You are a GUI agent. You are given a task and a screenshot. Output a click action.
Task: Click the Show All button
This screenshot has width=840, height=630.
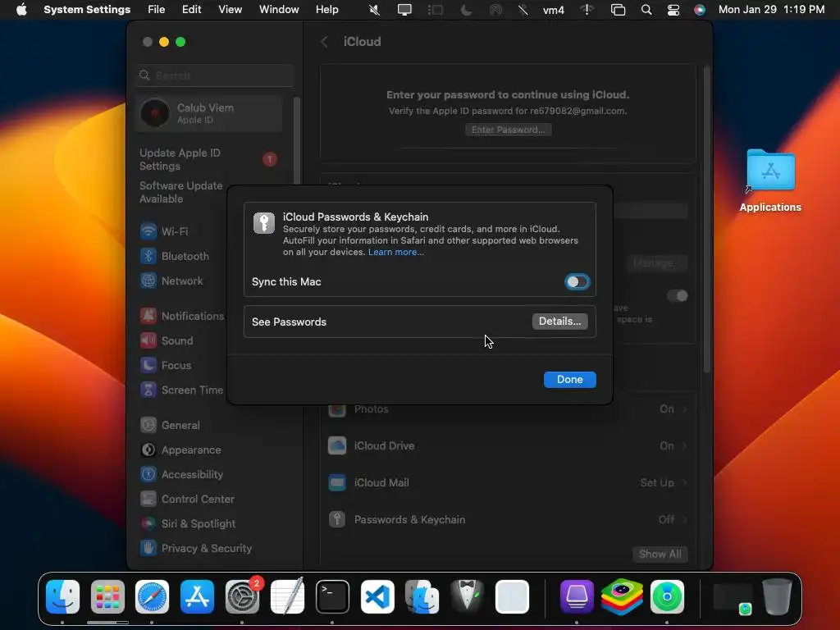(660, 554)
